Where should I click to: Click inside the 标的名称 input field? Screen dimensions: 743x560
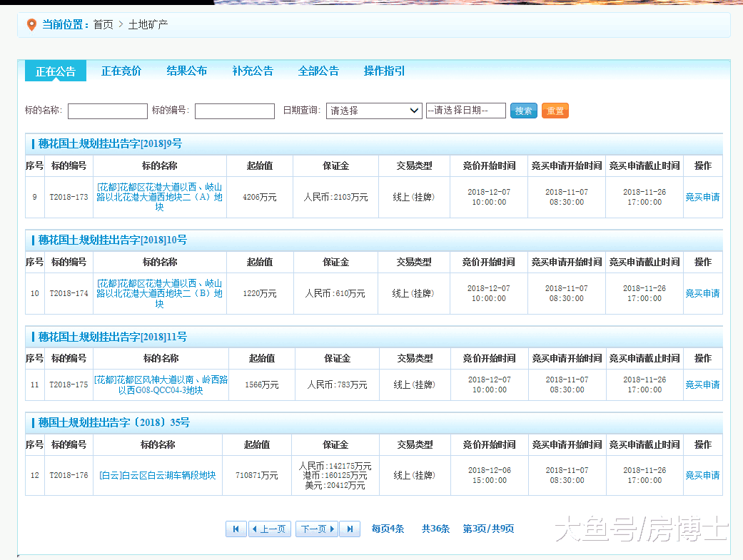(x=107, y=111)
